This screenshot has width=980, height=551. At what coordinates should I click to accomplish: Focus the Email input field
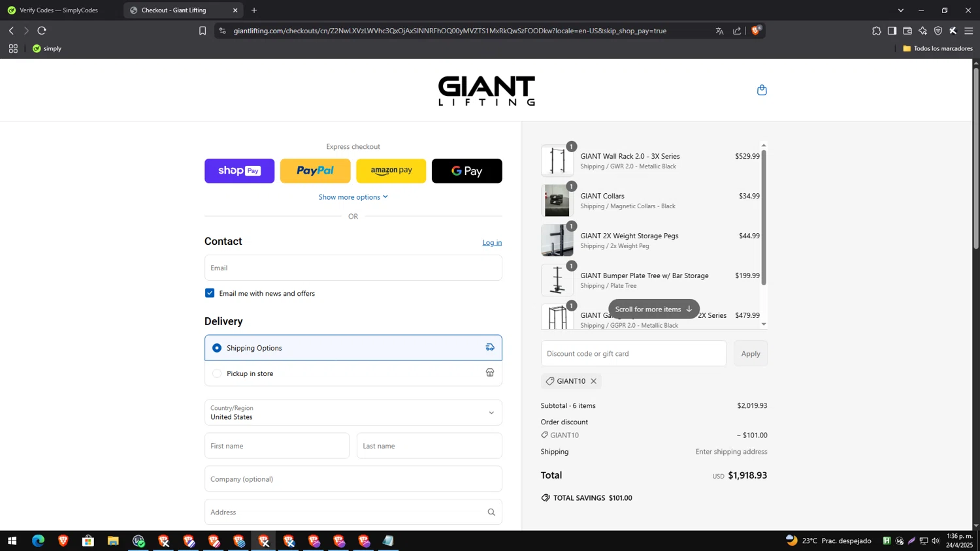(353, 268)
